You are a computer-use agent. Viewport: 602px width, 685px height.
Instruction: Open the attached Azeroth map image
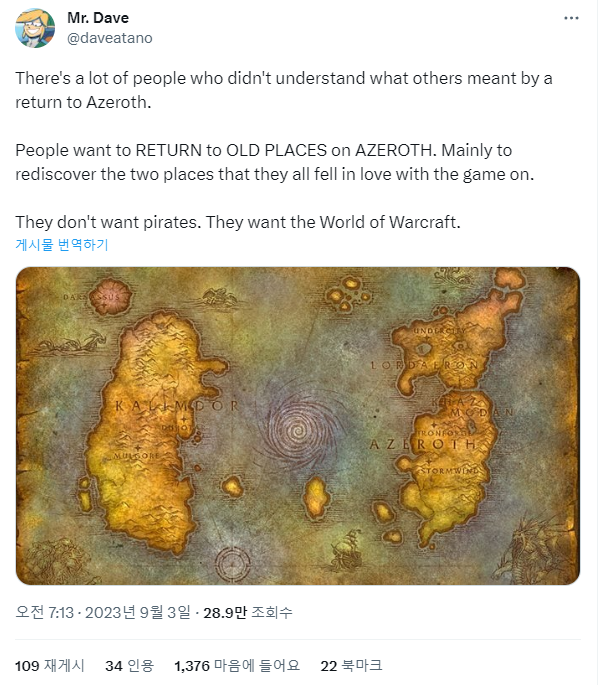coord(298,426)
